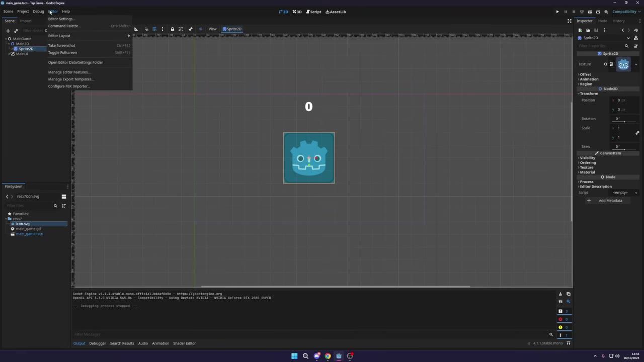Open the Texture resource dropdown arrow

(636, 64)
